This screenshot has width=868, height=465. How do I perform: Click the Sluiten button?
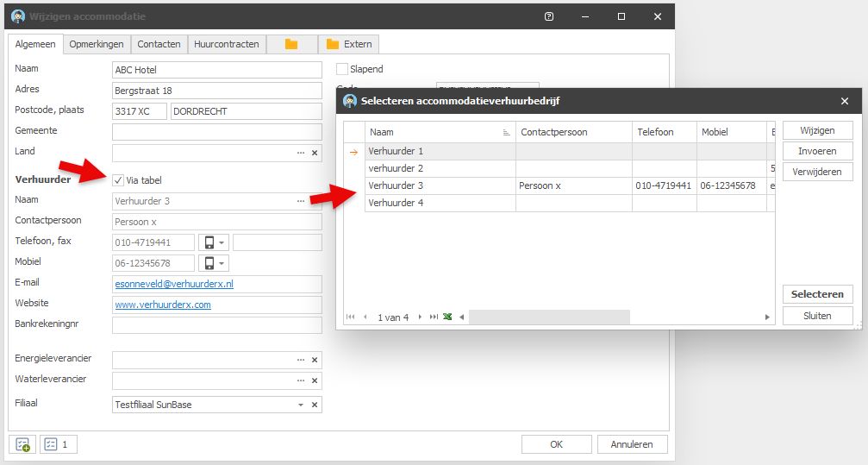[x=818, y=316]
